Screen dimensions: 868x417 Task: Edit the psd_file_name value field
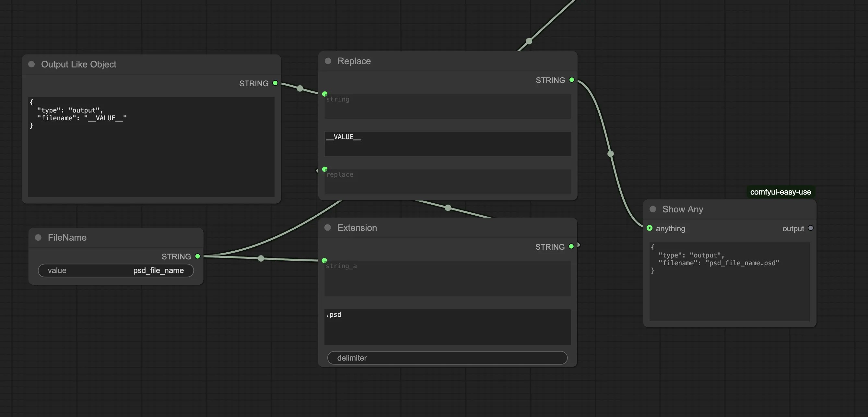116,270
